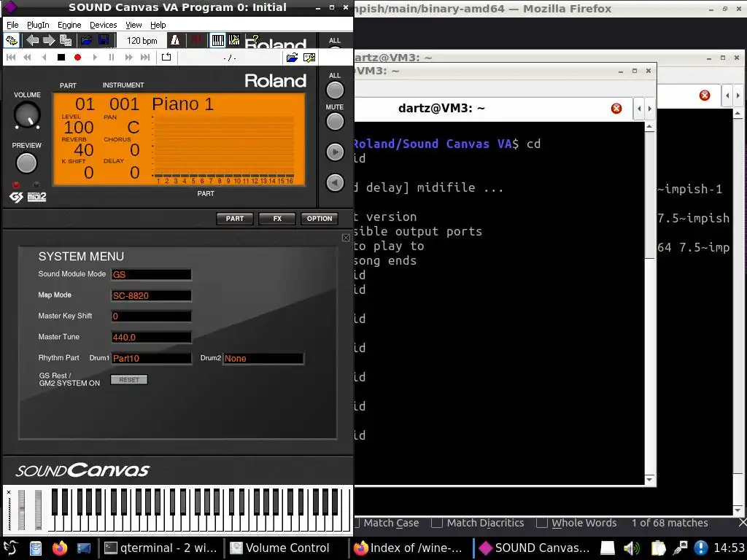Click the PART button

coord(235,219)
